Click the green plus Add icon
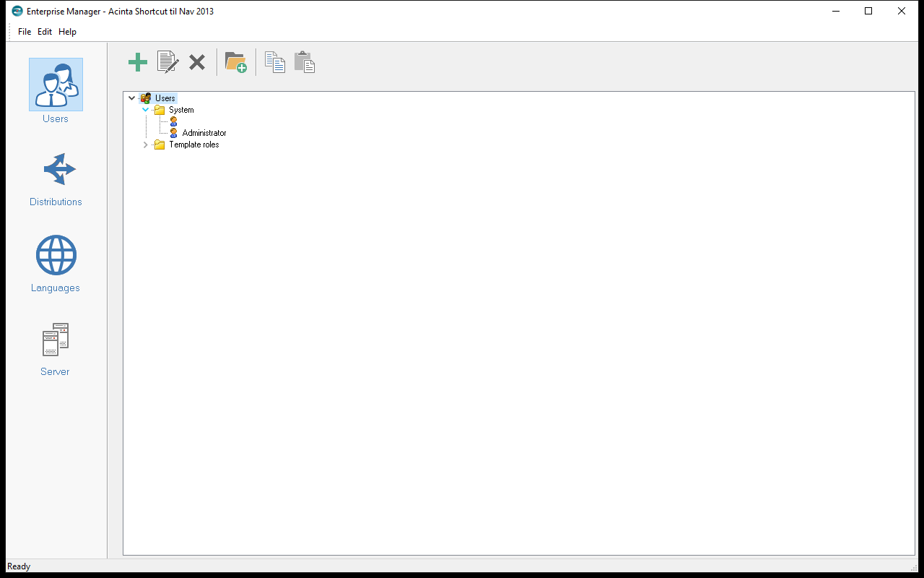Image resolution: width=924 pixels, height=578 pixels. (137, 63)
